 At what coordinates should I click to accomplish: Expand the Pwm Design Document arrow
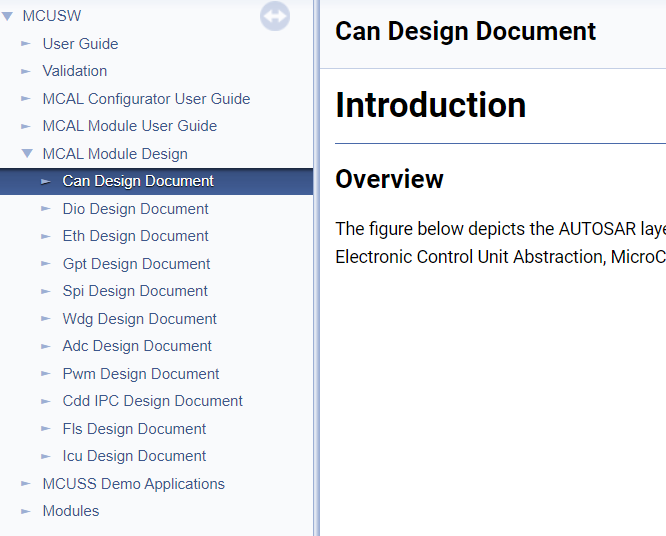click(x=46, y=374)
